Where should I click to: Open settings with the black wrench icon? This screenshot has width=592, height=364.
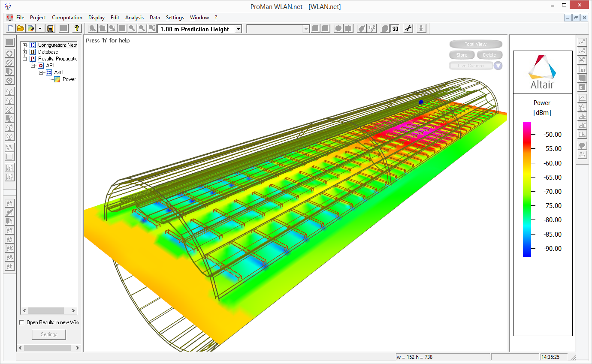click(408, 29)
